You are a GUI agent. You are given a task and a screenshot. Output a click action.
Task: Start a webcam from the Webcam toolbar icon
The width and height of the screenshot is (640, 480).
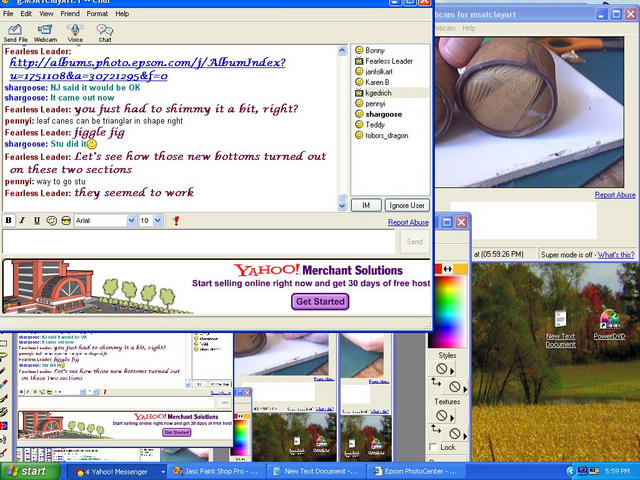tap(45, 33)
